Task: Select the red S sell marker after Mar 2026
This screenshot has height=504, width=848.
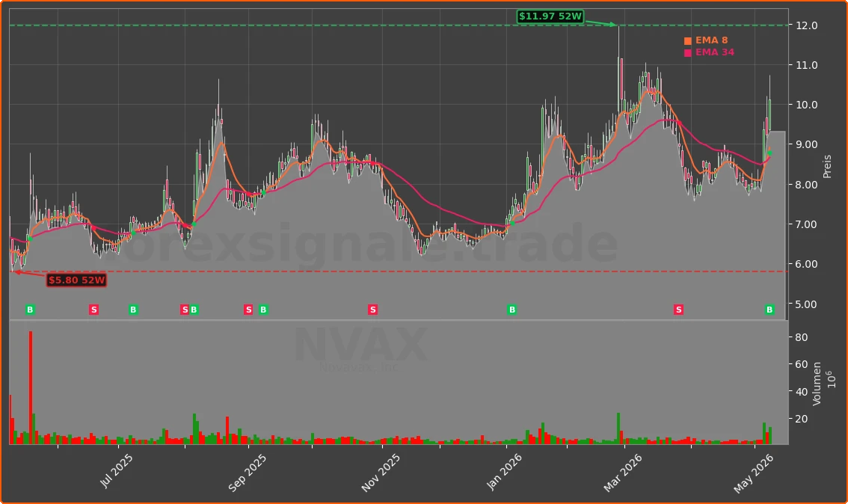Action: pyautogui.click(x=679, y=310)
